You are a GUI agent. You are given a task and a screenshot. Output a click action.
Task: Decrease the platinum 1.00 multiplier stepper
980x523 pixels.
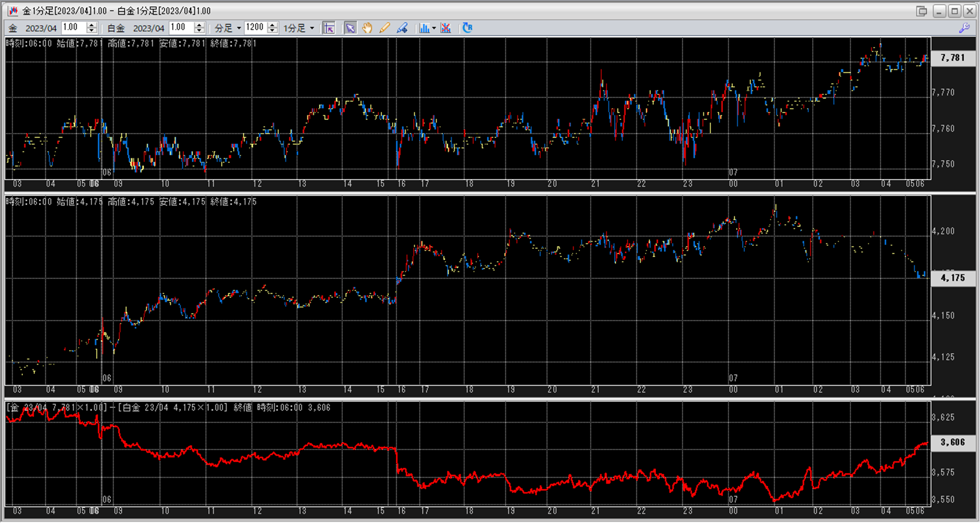pos(199,31)
